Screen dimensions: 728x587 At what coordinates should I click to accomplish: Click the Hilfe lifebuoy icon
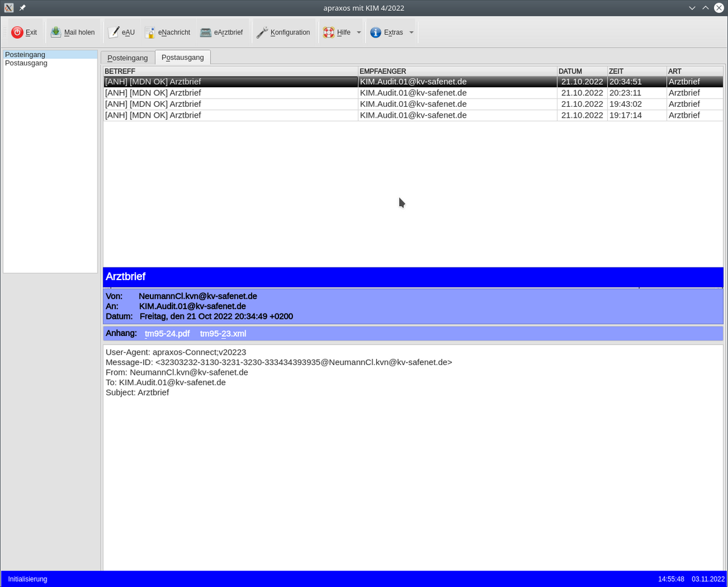click(x=328, y=32)
